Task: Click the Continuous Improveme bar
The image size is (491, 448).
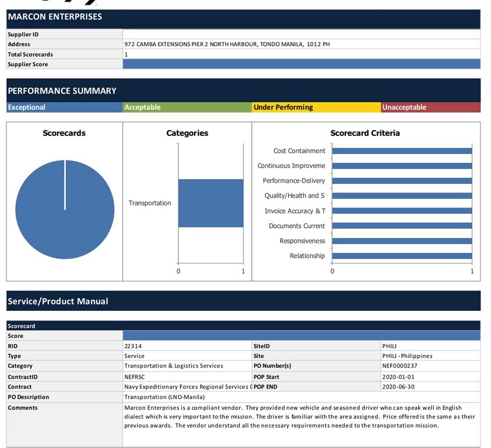Action: pos(402,166)
